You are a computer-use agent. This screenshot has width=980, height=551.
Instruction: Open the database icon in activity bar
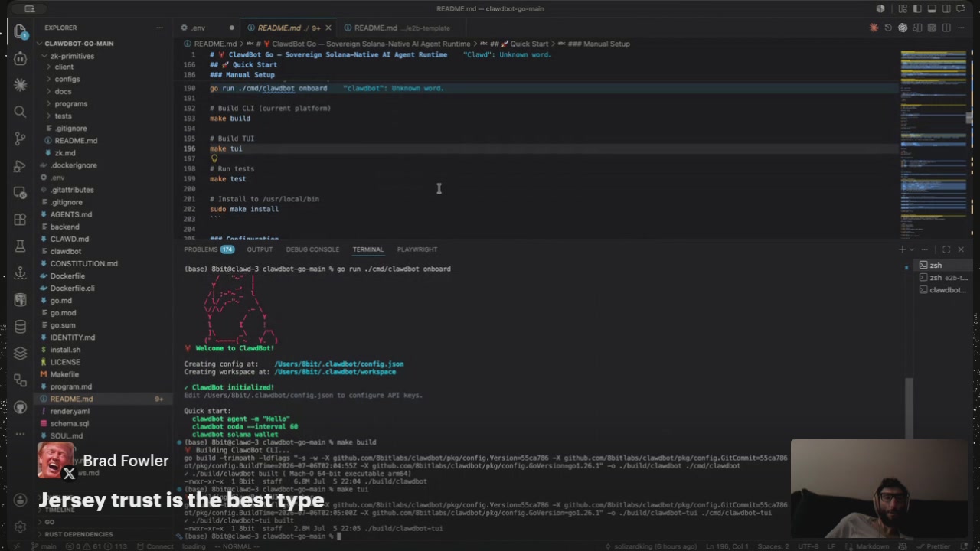(21, 327)
